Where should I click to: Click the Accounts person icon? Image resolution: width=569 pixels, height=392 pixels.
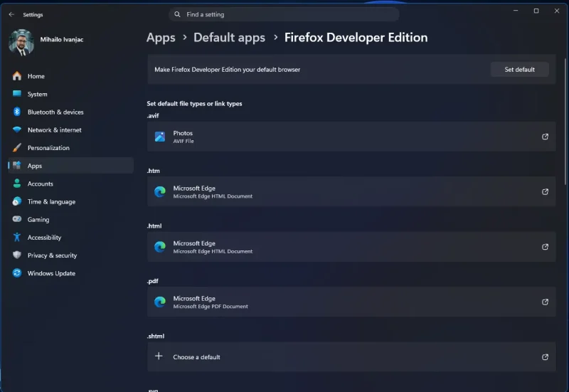point(16,184)
